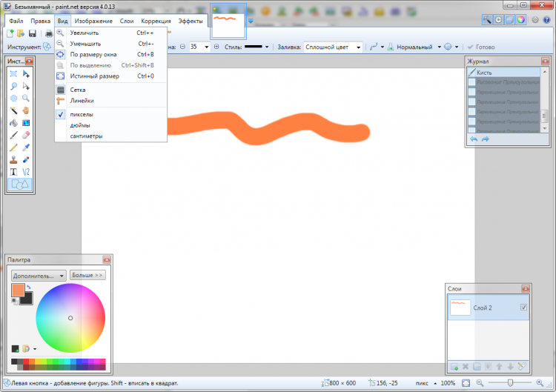556x392 pixels.
Task: Click the Больше >> button
Action: coord(87,275)
